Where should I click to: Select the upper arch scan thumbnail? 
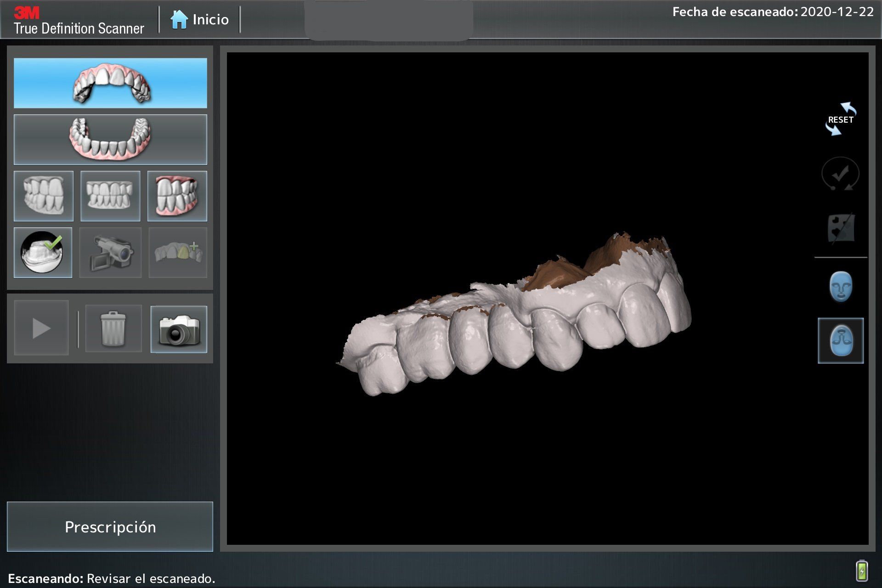(x=110, y=83)
